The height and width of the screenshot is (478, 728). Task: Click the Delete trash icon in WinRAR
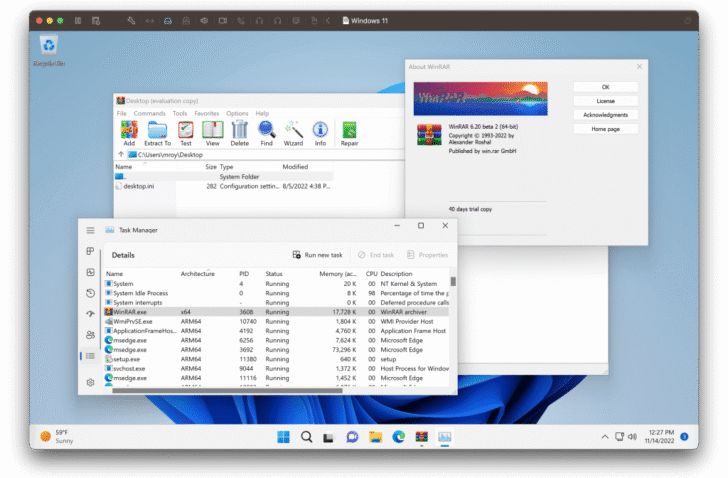pos(240,133)
